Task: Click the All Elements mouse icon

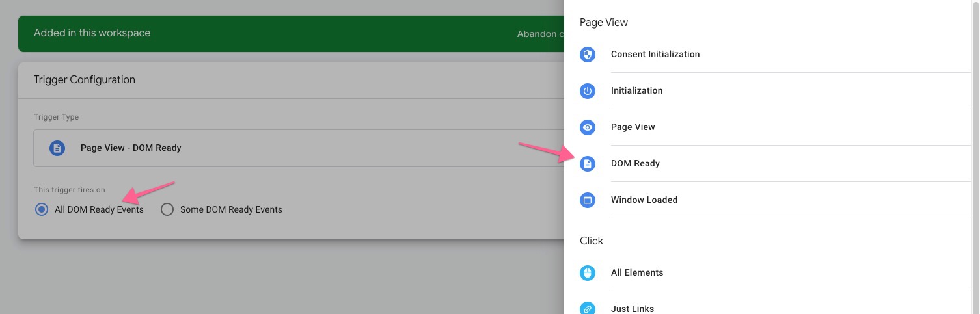Action: click(588, 273)
